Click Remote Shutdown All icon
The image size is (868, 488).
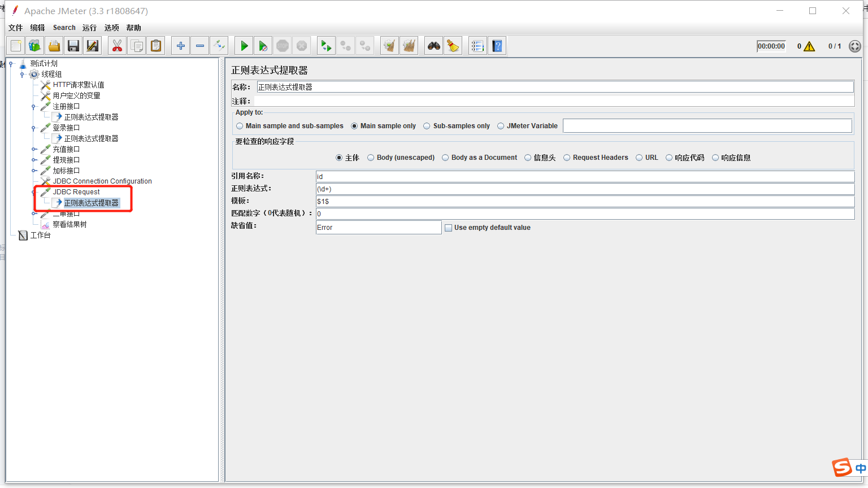[x=364, y=46]
